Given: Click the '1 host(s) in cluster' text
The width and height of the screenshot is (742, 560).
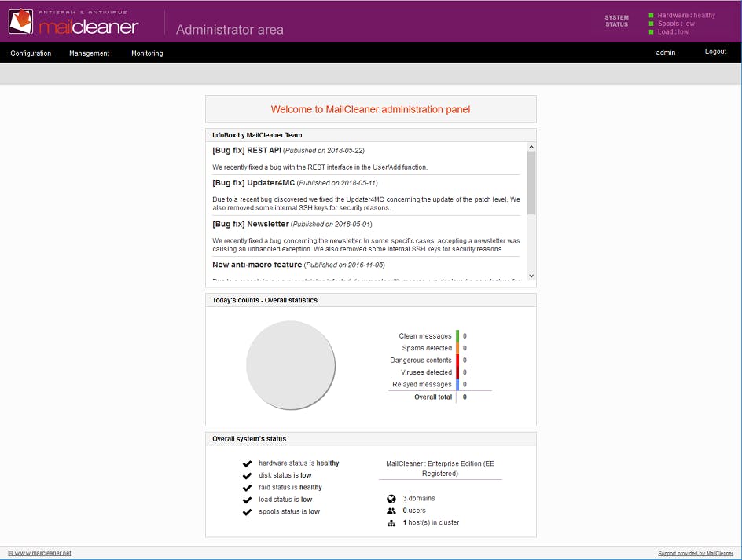Looking at the screenshot, I should click(x=431, y=522).
